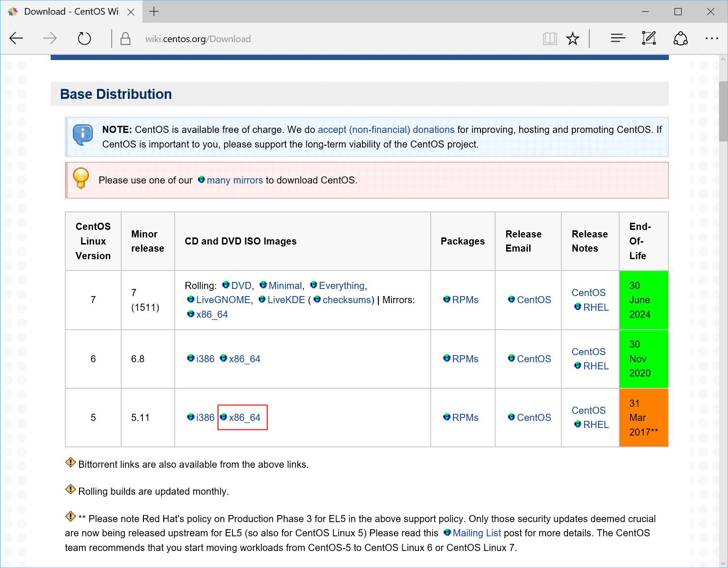Click warning icon beside Bittorrent links note

click(71, 463)
